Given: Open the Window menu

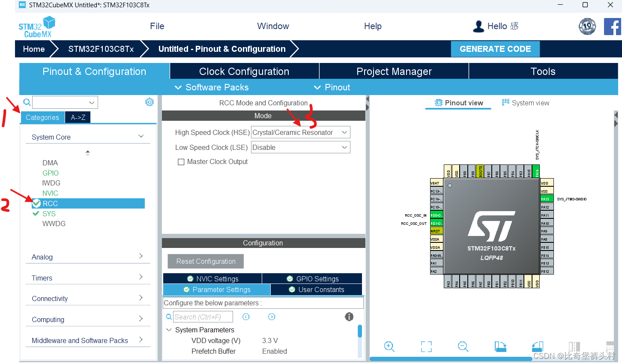Looking at the screenshot, I should tap(273, 26).
